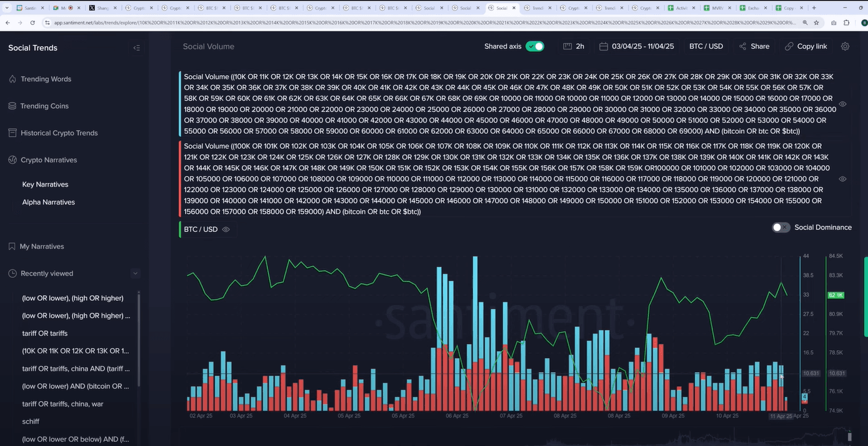The image size is (868, 446).
Task: Select the BTC / USD asset selector
Action: click(706, 46)
